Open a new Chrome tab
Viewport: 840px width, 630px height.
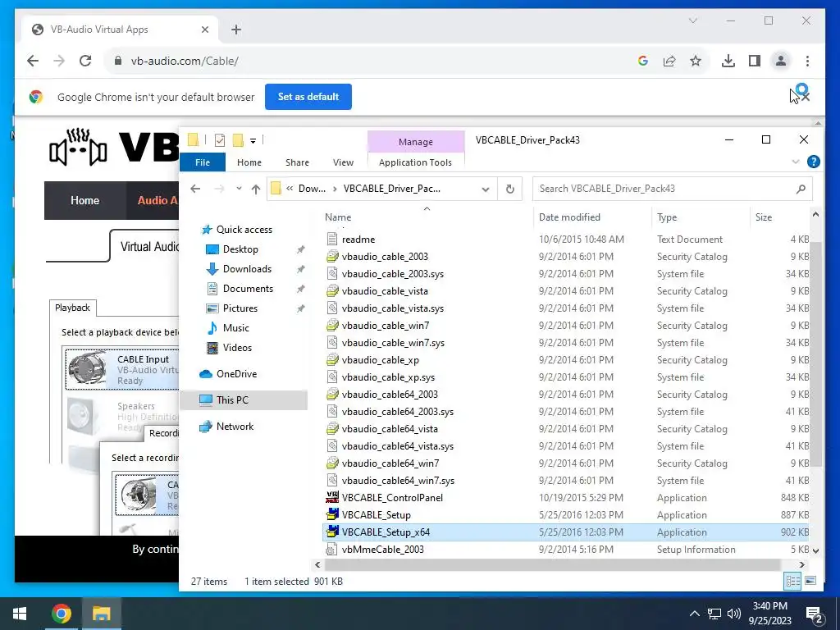pos(236,30)
